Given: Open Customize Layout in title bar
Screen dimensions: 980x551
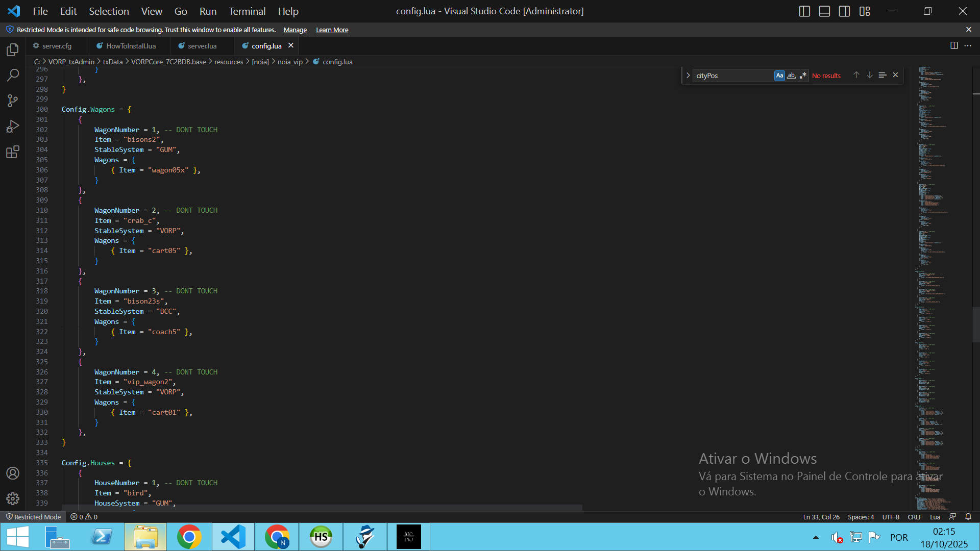Looking at the screenshot, I should coord(865,11).
